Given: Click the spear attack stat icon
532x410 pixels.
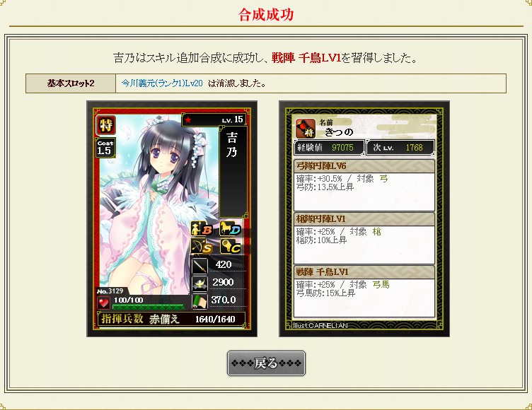Looking at the screenshot, I should 199,266.
